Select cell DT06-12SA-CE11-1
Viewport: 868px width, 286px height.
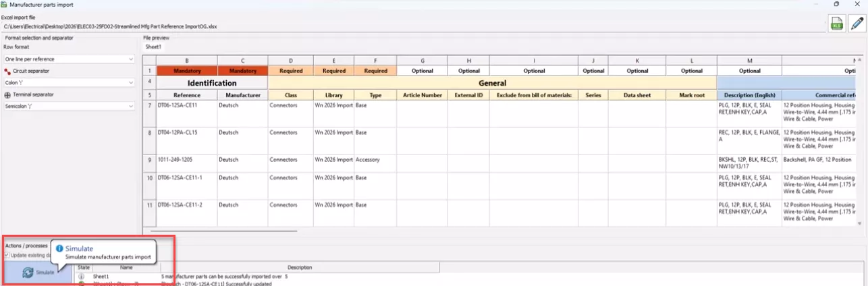(187, 185)
